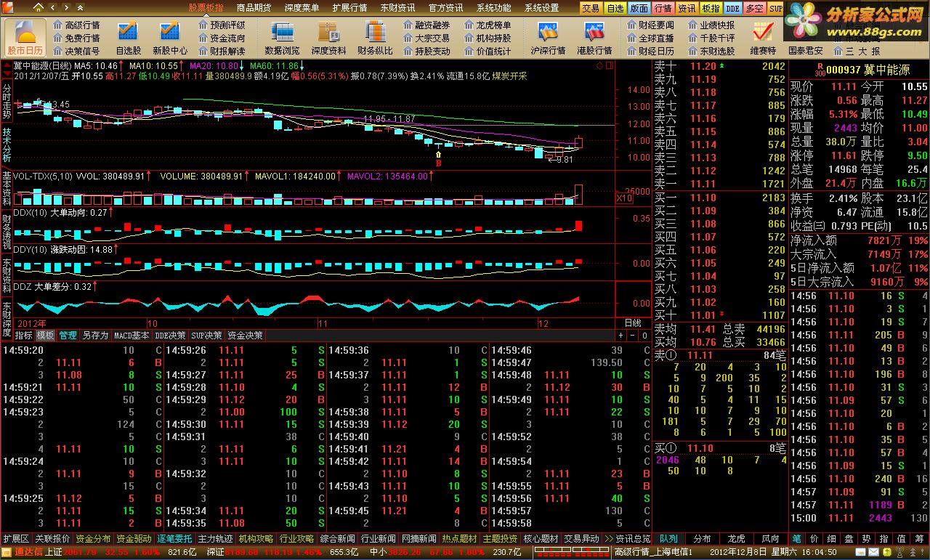Open 深度菜单 menu
This screenshot has width=930, height=560.
[302, 7]
